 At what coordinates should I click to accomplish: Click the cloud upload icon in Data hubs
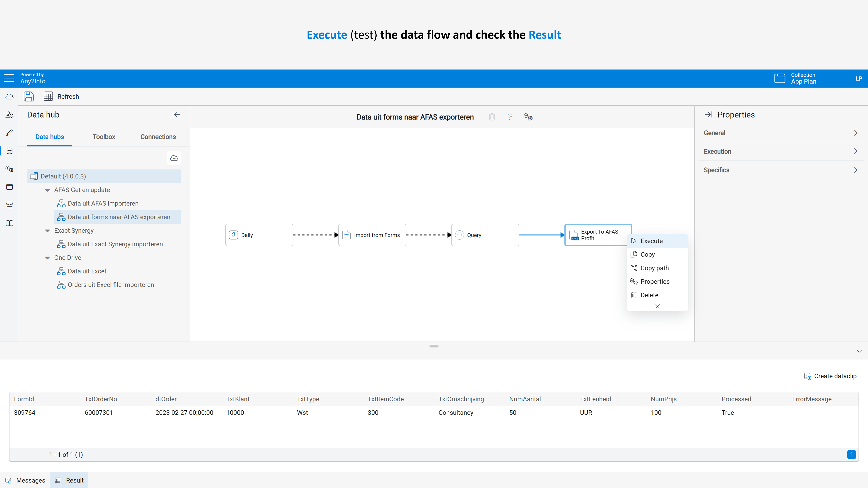click(174, 158)
